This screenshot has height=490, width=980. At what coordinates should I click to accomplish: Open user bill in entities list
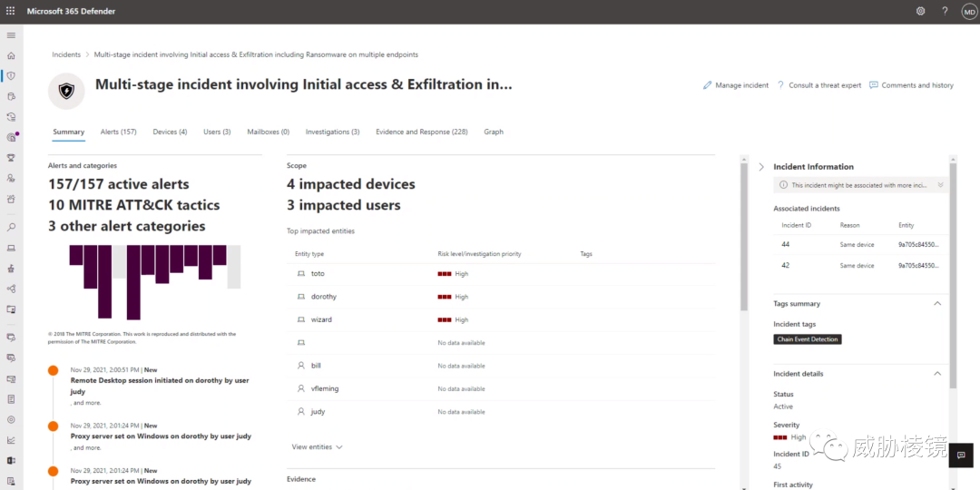click(316, 365)
